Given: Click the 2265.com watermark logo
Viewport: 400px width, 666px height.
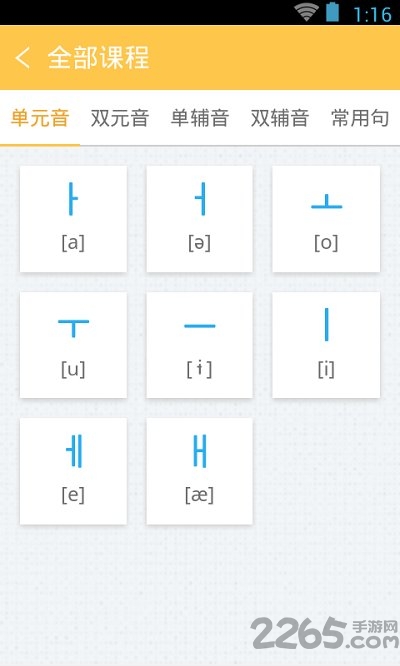Looking at the screenshot, I should tap(324, 633).
